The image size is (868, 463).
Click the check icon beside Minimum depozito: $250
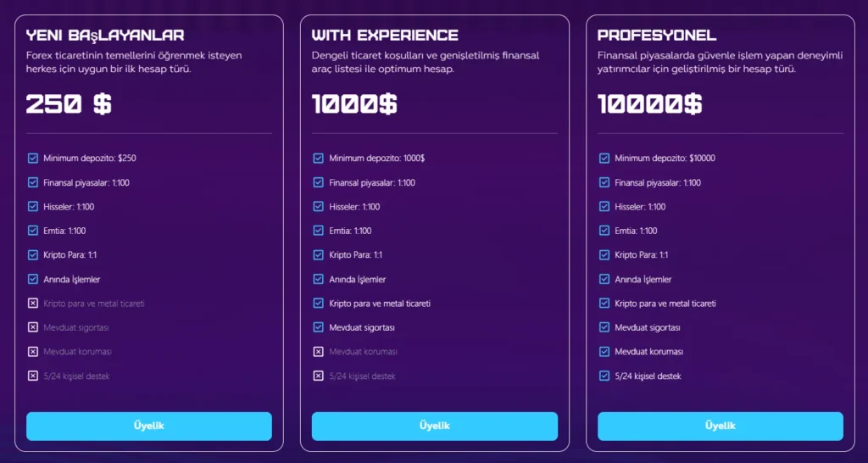pos(33,158)
